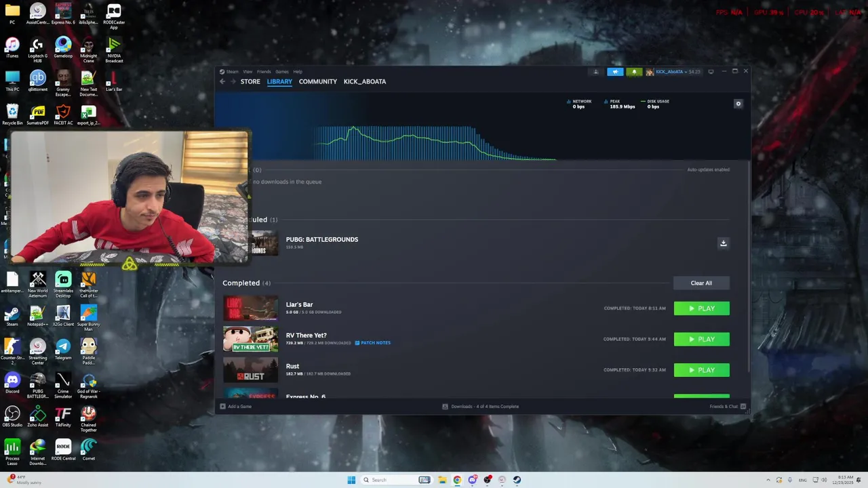Screen dimensions: 868x488
Task: Open Gameloop desktop icon
Action: coord(63,47)
